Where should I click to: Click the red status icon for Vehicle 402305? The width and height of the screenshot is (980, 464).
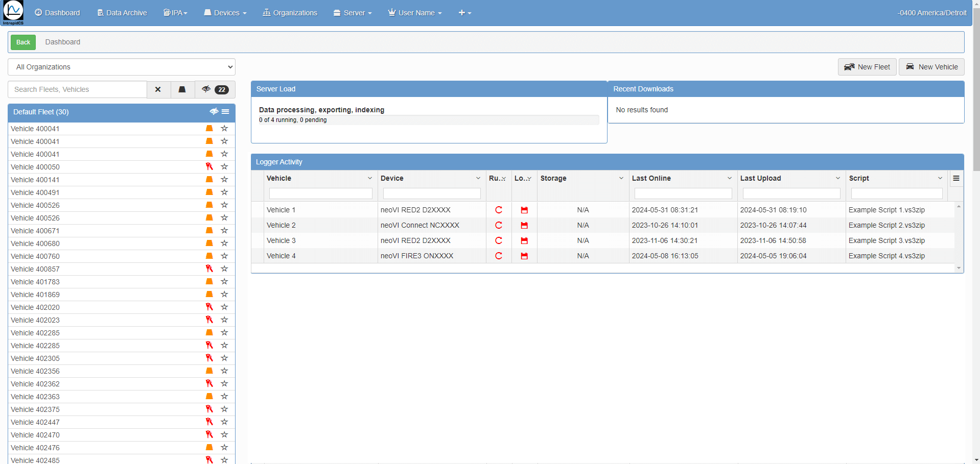coord(209,358)
